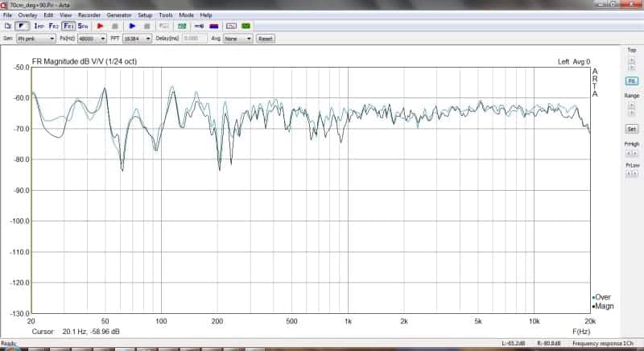644x351 pixels.
Task: Switch to FR2 dual-channel mode
Action: [53, 26]
